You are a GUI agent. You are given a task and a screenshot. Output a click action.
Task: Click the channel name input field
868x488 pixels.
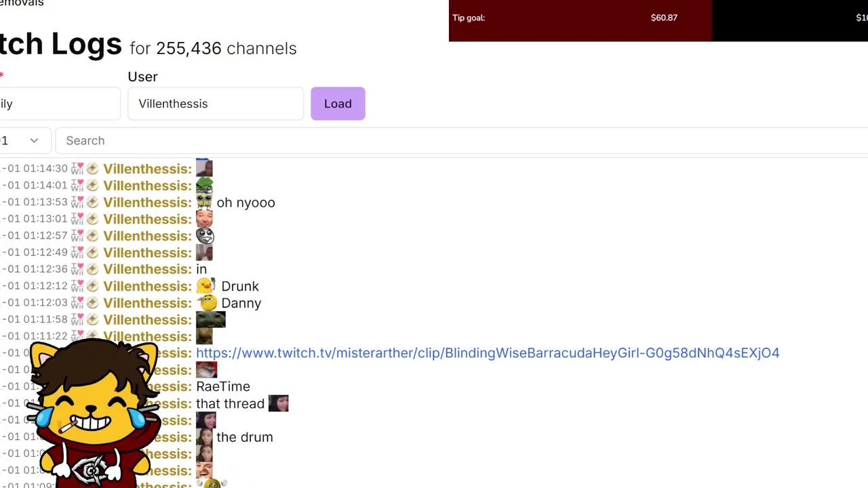pos(60,104)
